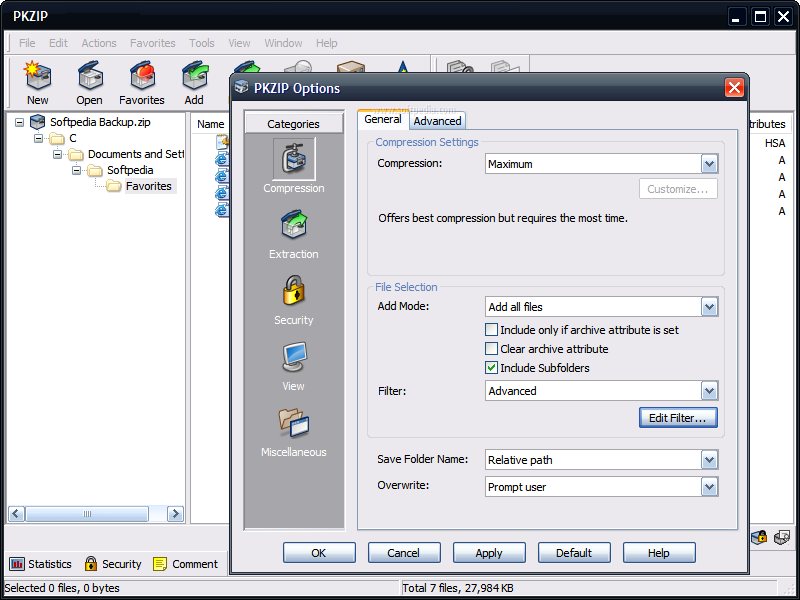Image resolution: width=800 pixels, height=600 pixels.
Task: Click the 'HSA' attributes value
Action: [775, 143]
